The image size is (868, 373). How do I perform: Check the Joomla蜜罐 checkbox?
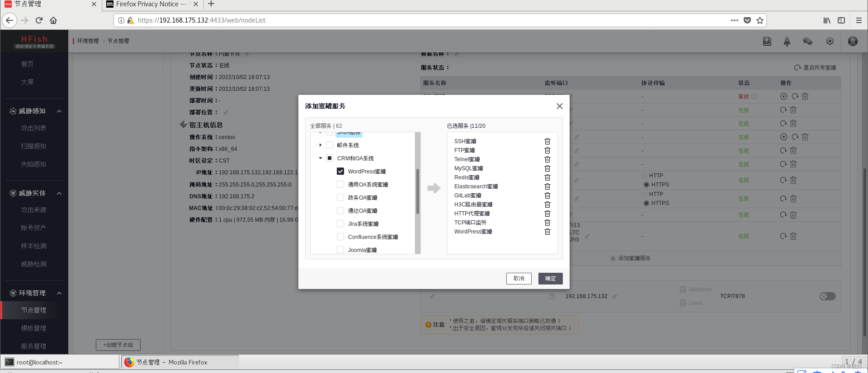[x=340, y=250]
